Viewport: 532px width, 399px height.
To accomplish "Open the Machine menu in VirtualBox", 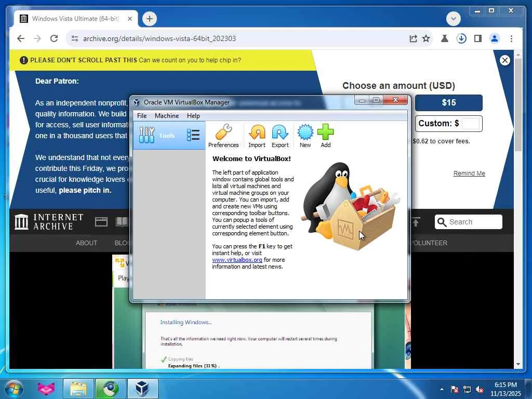I will [167, 116].
